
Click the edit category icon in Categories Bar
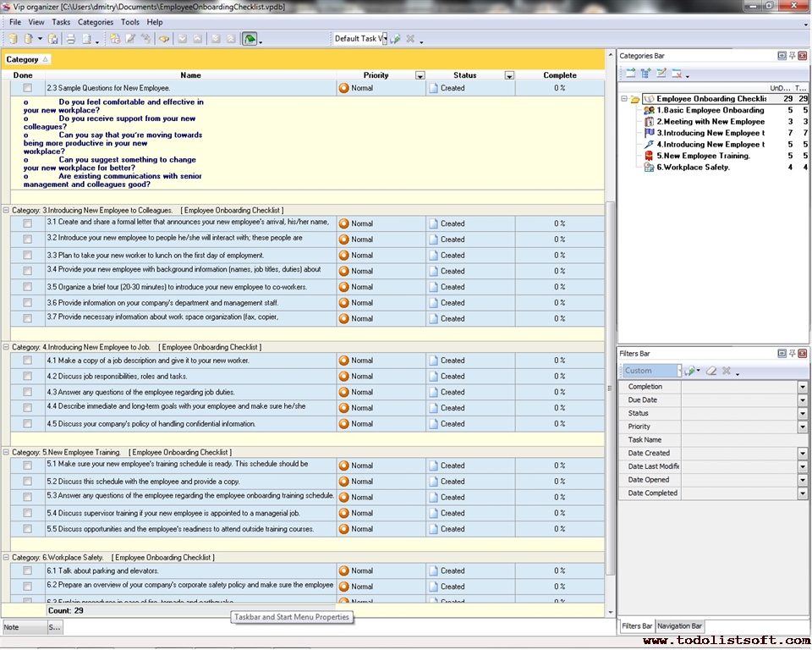(661, 74)
